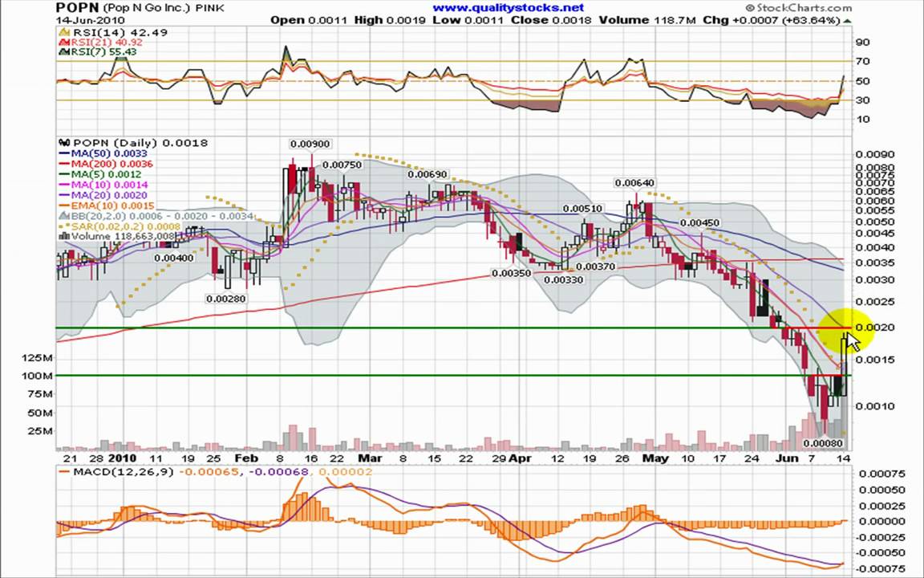Click the Volume 118.7M header value
Viewport: 924px width, 578px height.
tap(647, 20)
